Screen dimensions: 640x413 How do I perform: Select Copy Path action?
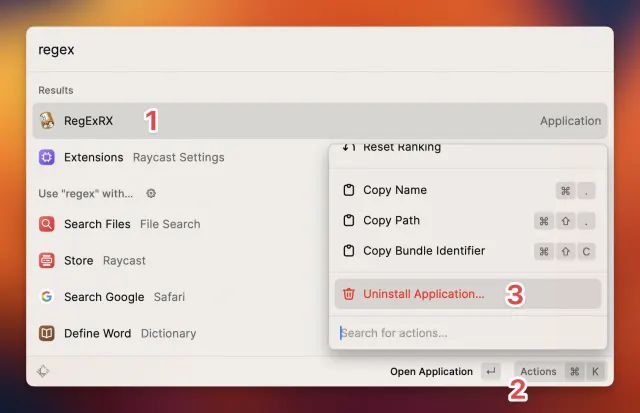tap(468, 220)
